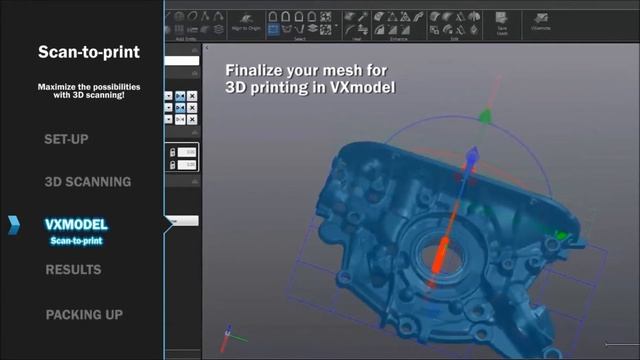
Task: Click the first top-row Edit group icon
Action: tap(434, 17)
